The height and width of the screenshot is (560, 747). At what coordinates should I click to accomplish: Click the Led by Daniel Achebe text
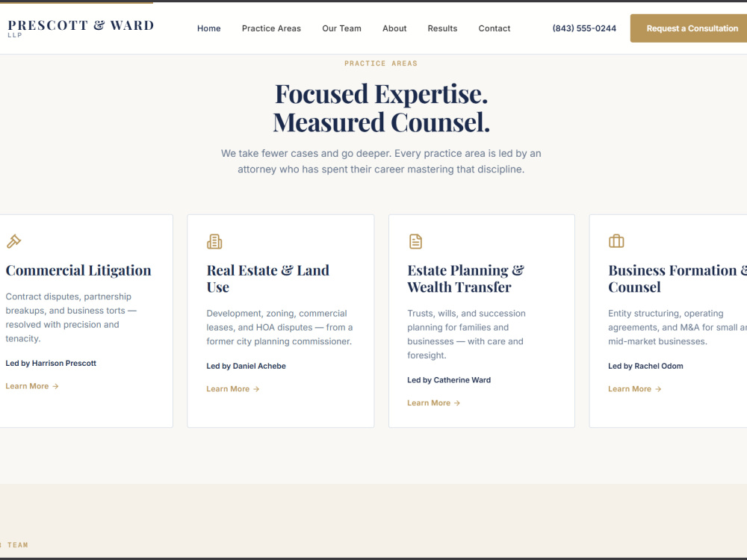[x=247, y=366]
